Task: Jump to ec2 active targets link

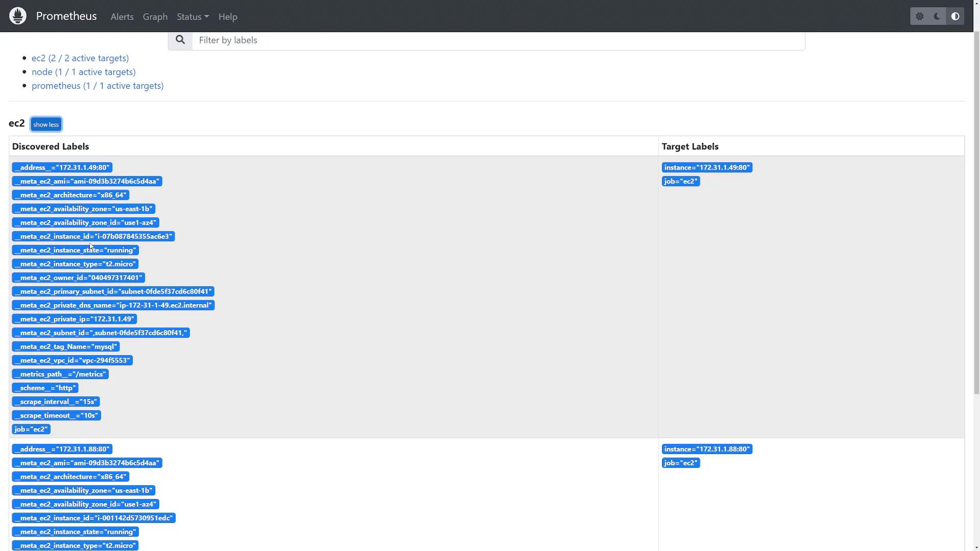Action: click(x=80, y=58)
